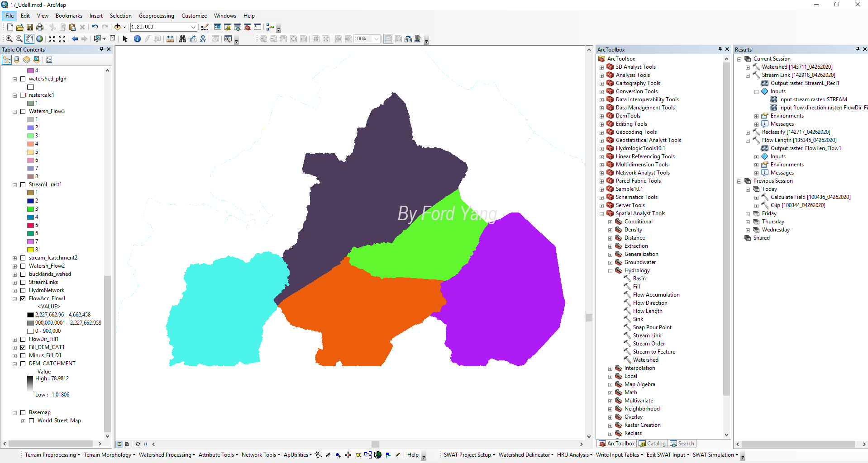Image resolution: width=868 pixels, height=463 pixels.
Task: Switch TOC to List By Source
Action: [17, 60]
